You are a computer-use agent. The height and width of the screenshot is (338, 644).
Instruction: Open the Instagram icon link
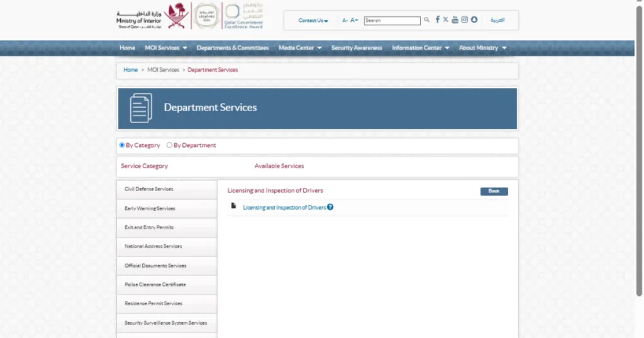click(x=465, y=19)
